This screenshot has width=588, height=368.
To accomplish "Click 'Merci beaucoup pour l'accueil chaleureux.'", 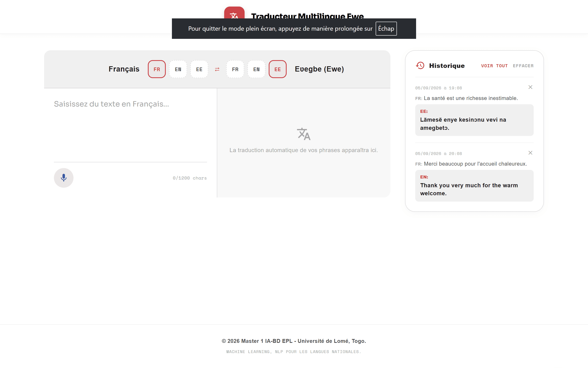I will pyautogui.click(x=475, y=164).
